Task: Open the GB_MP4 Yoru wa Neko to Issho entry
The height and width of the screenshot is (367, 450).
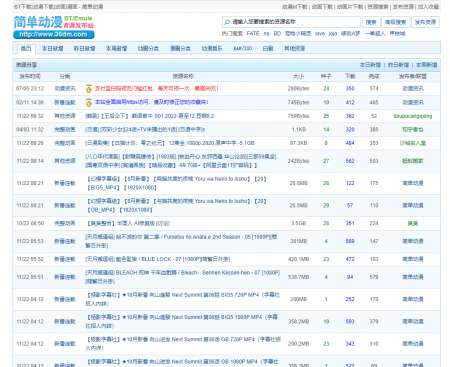Action: coord(177,205)
